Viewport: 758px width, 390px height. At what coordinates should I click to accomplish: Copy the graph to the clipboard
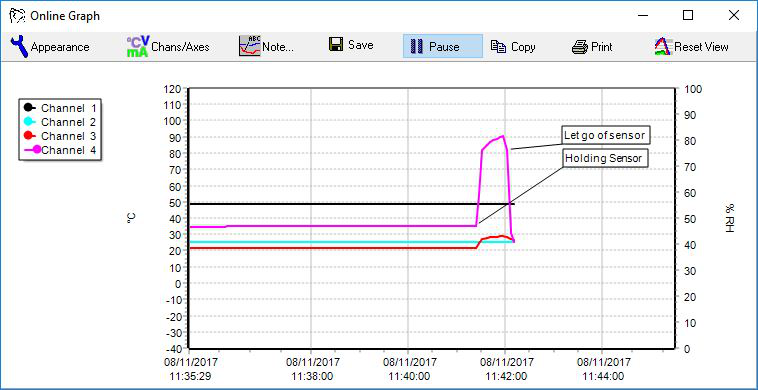pos(513,47)
